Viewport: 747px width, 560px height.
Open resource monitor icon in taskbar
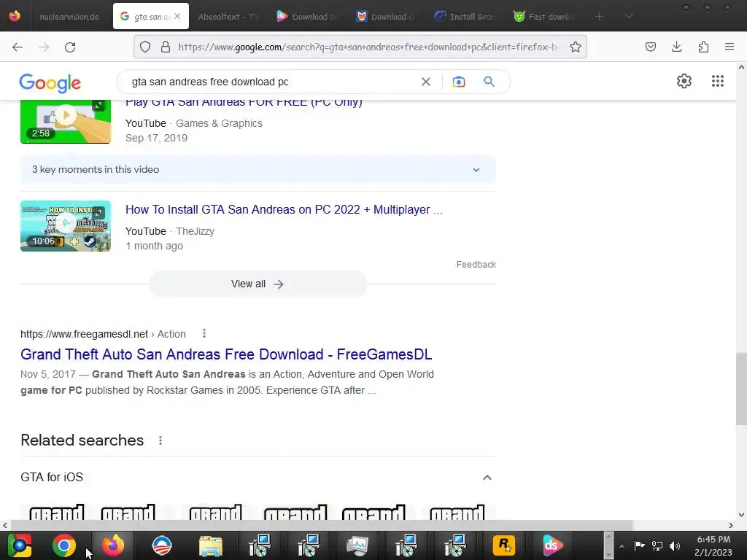click(357, 545)
